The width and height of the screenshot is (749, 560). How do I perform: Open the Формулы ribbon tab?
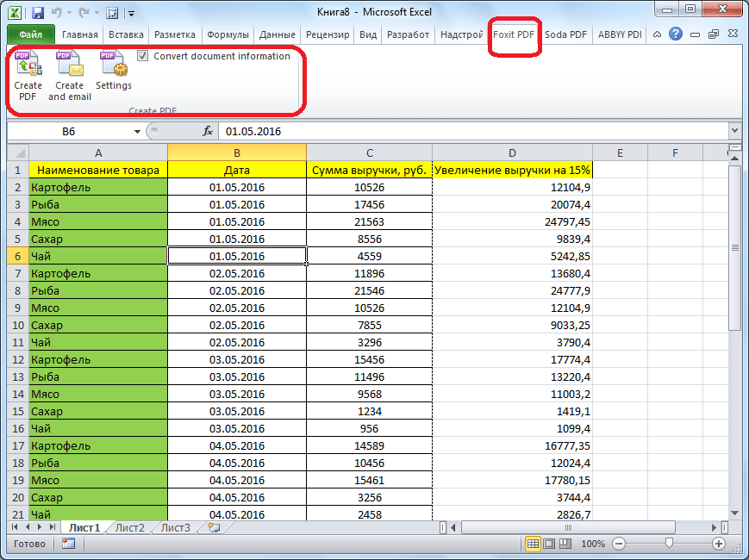pyautogui.click(x=228, y=34)
